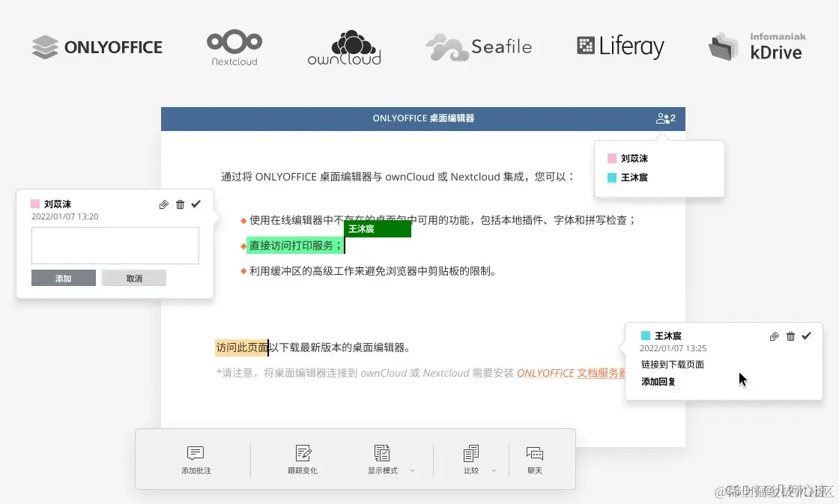Open the co-editing users icon in header
The width and height of the screenshot is (839, 504).
(x=666, y=118)
